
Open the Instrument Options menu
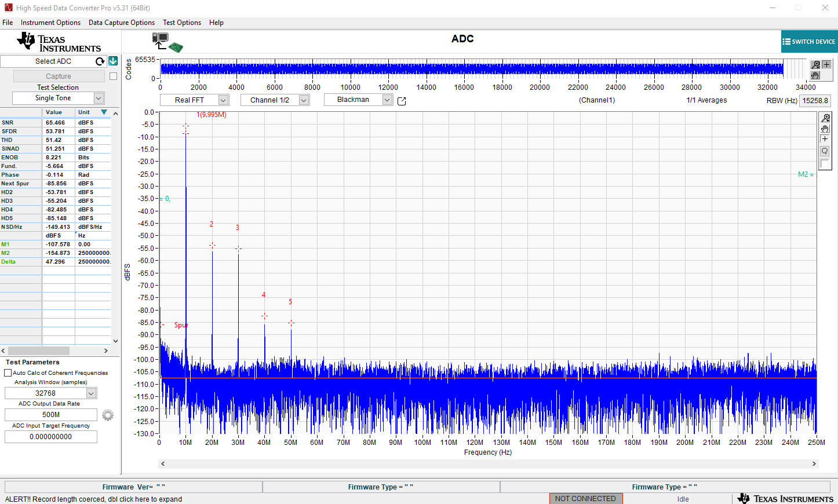pyautogui.click(x=50, y=23)
